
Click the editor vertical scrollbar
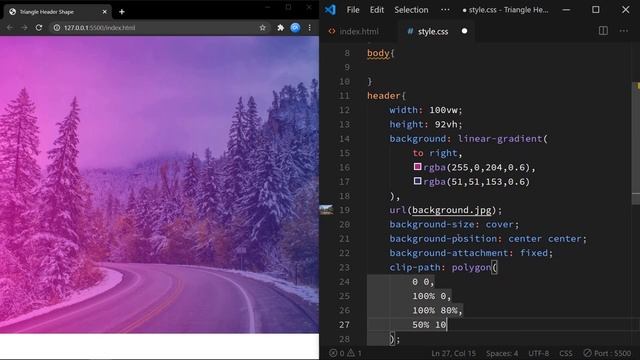636,143
